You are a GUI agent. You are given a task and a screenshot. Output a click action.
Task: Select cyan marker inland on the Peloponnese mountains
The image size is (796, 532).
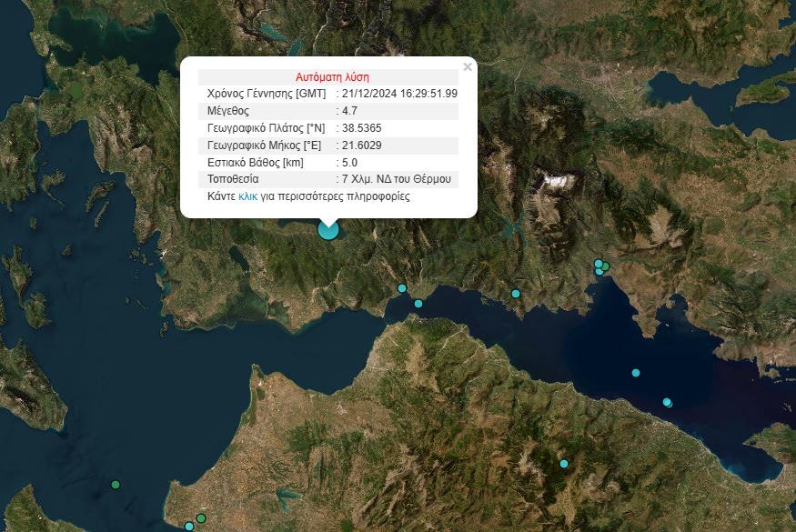[563, 464]
